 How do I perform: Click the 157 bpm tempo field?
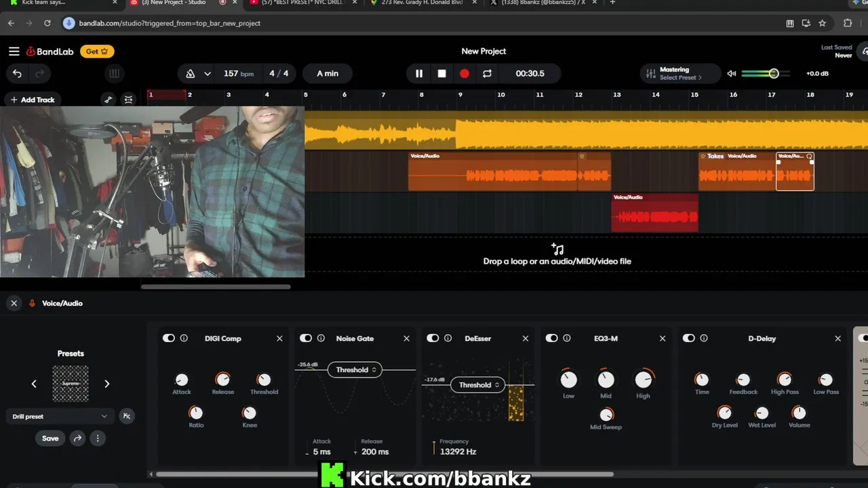[x=238, y=73]
